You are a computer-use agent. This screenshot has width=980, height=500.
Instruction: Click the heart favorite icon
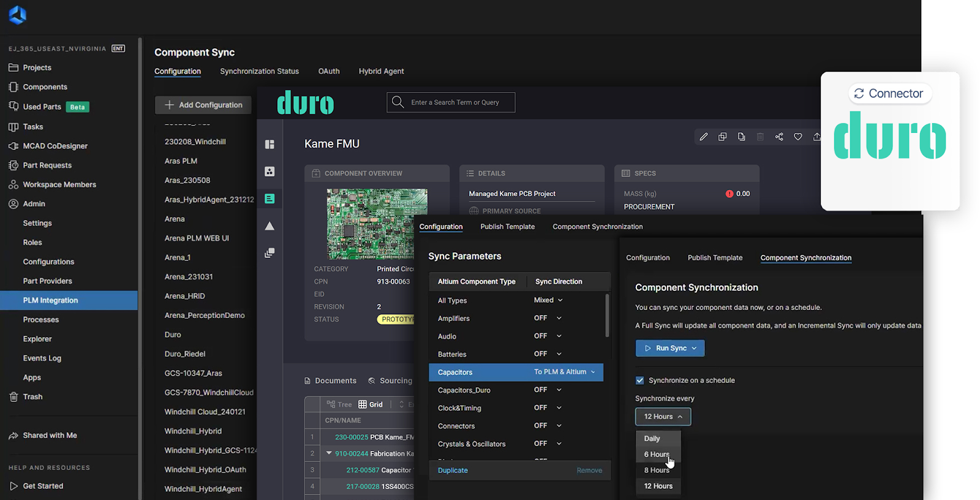pos(797,137)
